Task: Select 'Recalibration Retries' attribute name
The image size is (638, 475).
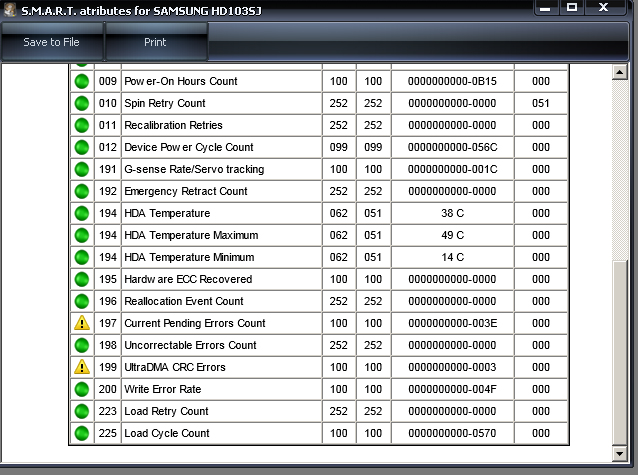Action: tap(173, 125)
